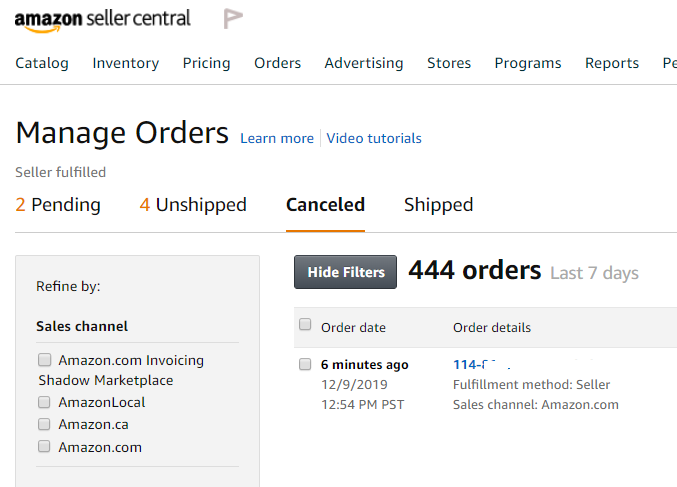Image resolution: width=677 pixels, height=487 pixels.
Task: Switch to the Pending orders tab
Action: pyautogui.click(x=58, y=205)
